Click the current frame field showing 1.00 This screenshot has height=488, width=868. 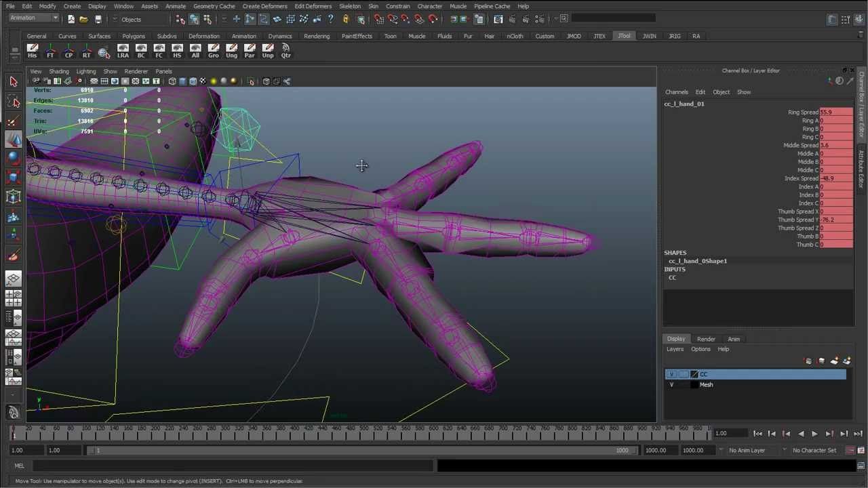tap(732, 434)
